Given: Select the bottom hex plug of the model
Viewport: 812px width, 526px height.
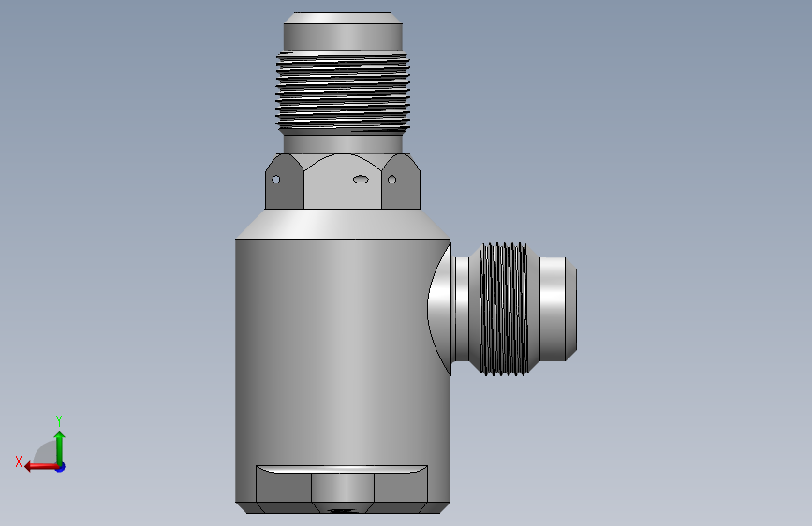Looking at the screenshot, I should [x=342, y=489].
